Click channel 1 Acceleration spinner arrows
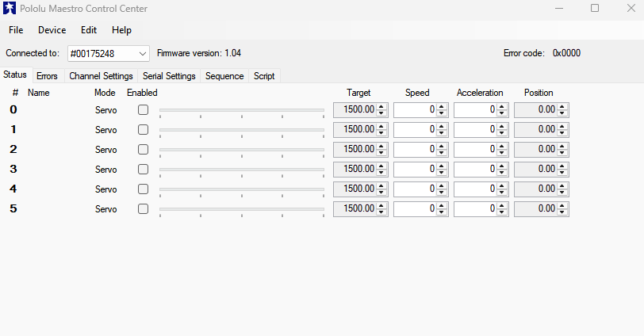Screen dimensions: 644x336 pyautogui.click(x=502, y=130)
